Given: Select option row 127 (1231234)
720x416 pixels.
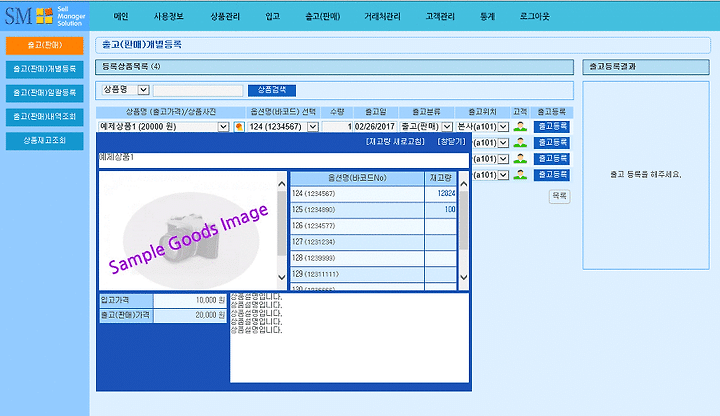Looking at the screenshot, I should point(373,242).
